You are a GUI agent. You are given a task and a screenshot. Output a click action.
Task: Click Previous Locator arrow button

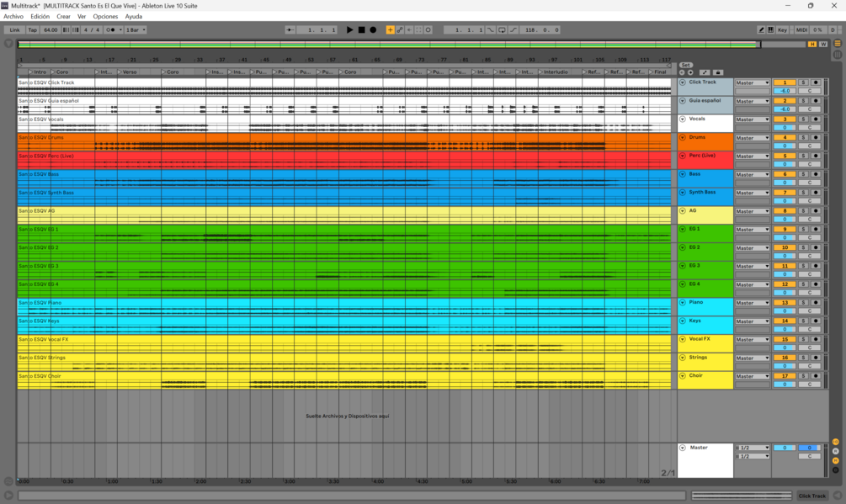(682, 72)
